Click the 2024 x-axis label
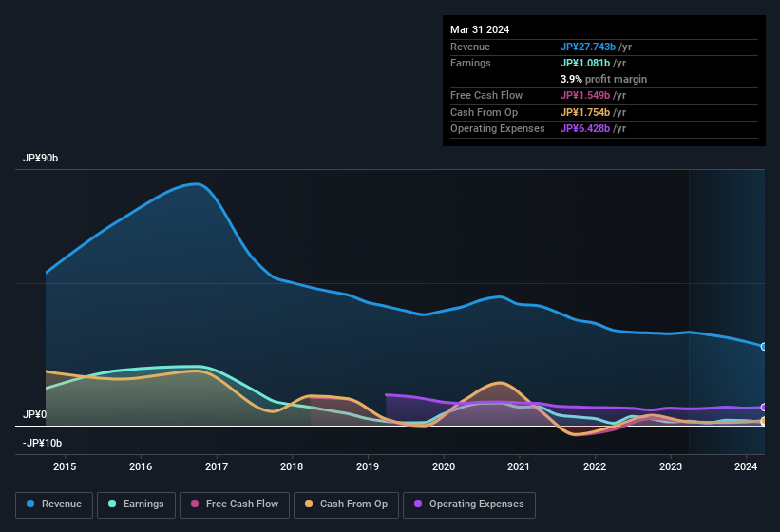Viewport: 780px width, 532px height. (x=746, y=466)
